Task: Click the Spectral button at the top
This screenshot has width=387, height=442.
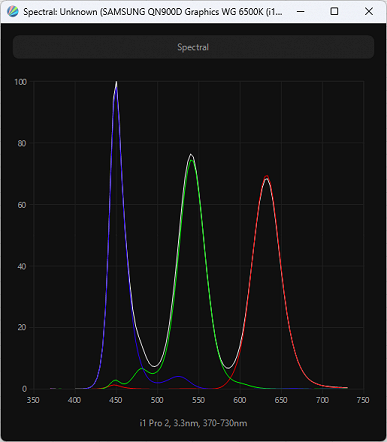Action: 193,47
